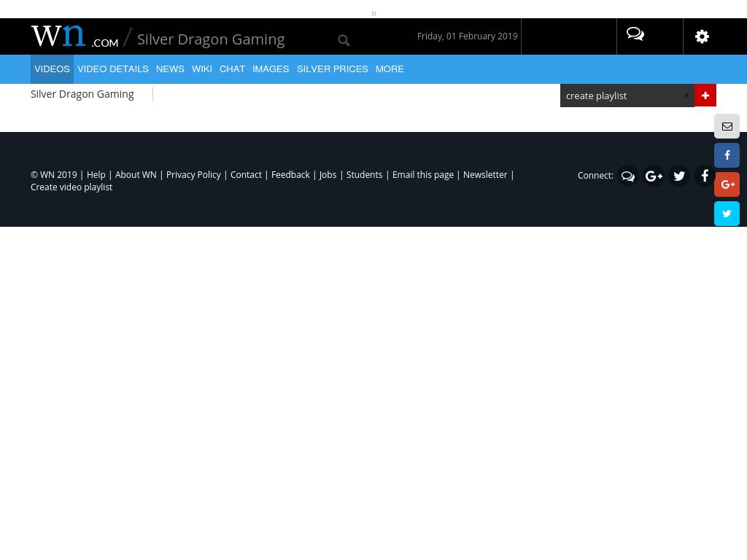
Task: Click the Newsletter link in footer
Action: pos(485,175)
